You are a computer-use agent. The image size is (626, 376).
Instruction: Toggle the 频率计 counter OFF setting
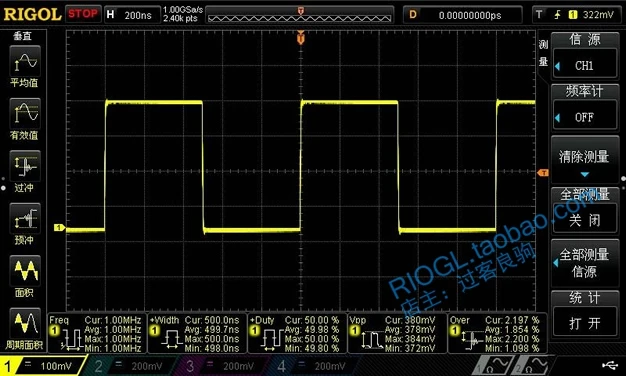coord(584,117)
